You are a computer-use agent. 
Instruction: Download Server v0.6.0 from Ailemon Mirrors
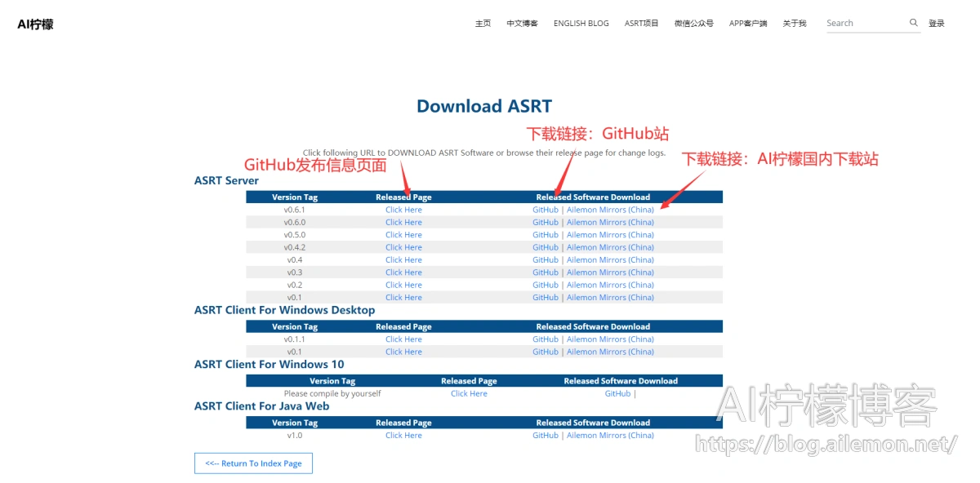point(610,222)
